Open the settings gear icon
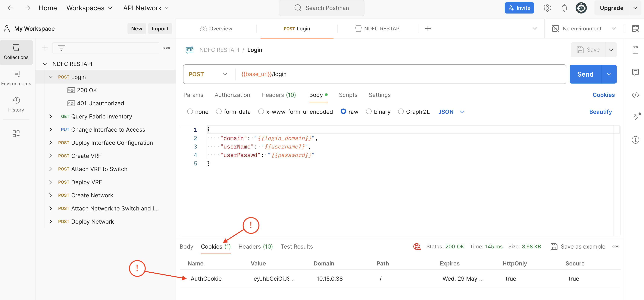Screen dimensions: 644x300 [x=547, y=8]
